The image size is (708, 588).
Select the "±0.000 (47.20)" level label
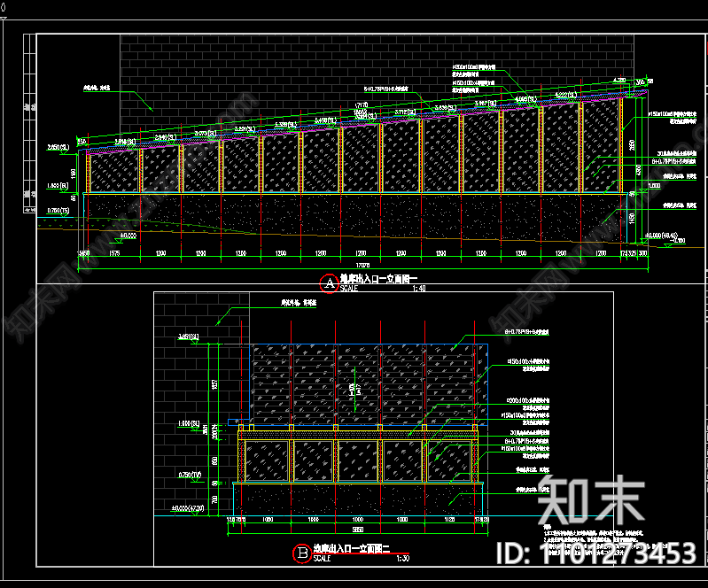(187, 508)
